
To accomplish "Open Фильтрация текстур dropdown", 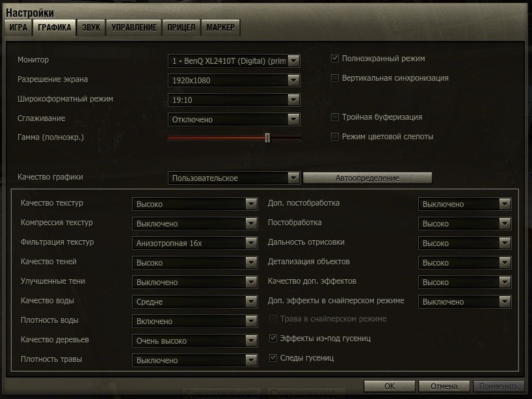I will [252, 243].
